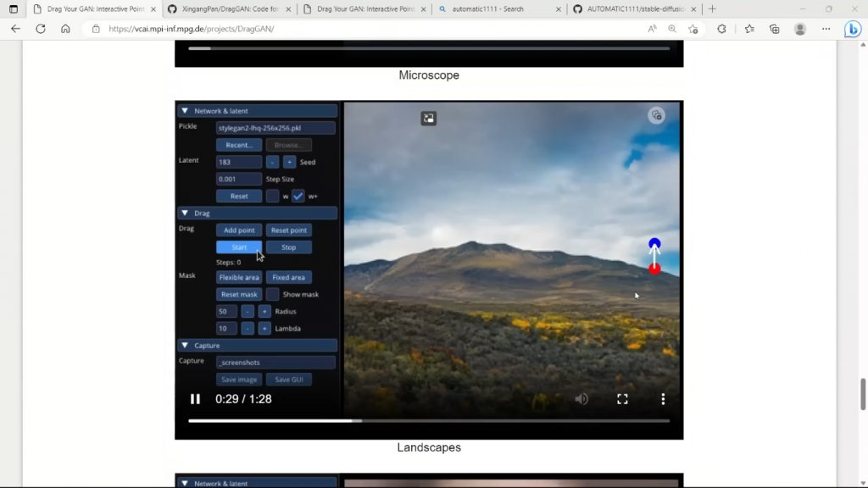Viewport: 868px width, 488px height.
Task: Enable the w checkbox
Action: coord(272,197)
